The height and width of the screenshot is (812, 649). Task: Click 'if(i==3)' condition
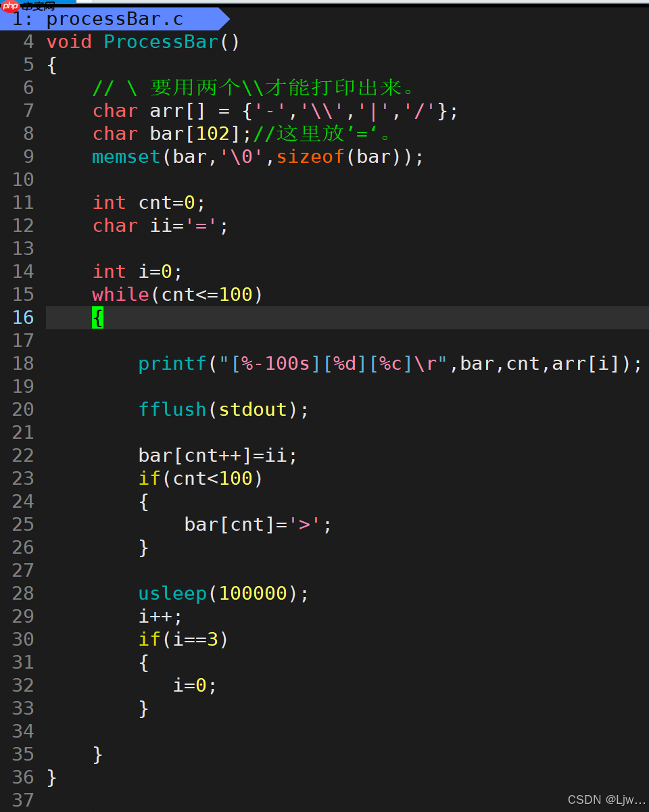tap(184, 640)
